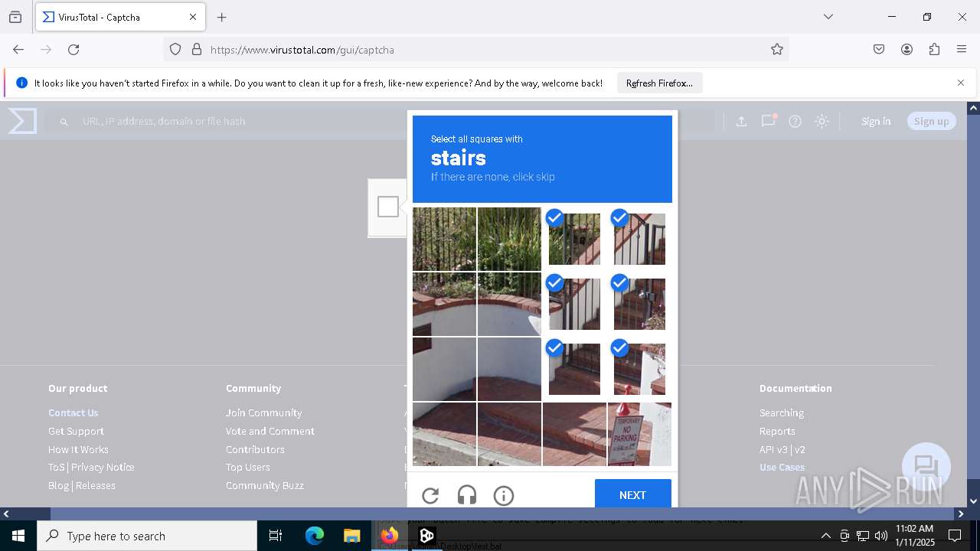Select bottom-left brick pavement tile
The width and height of the screenshot is (980, 551).
point(444,434)
